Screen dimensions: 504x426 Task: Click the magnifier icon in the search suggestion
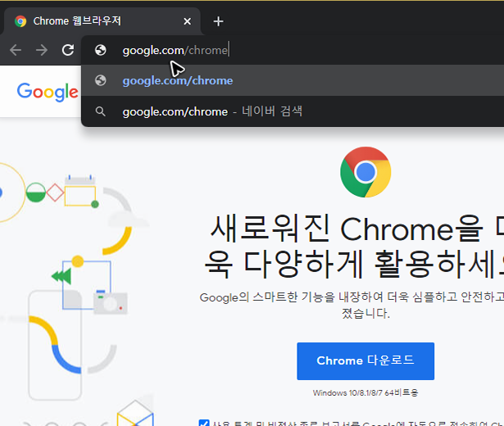[x=101, y=111]
